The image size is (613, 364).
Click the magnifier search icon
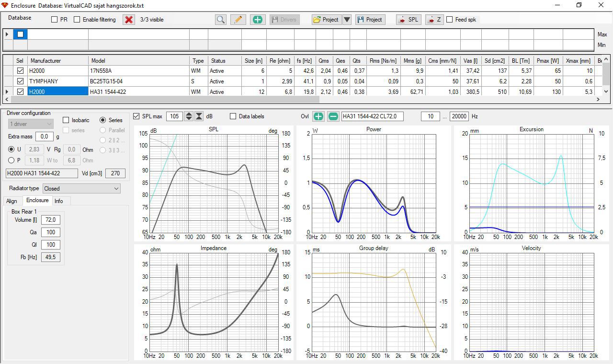(220, 20)
